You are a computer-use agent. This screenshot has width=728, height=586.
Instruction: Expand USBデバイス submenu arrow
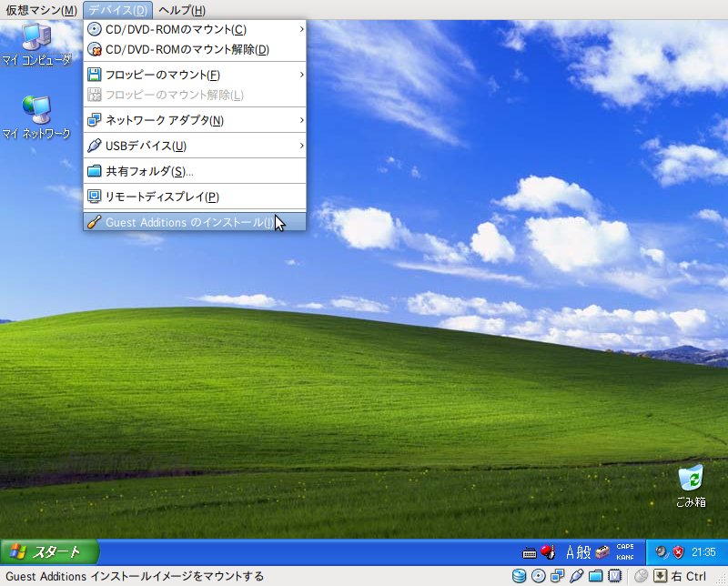tap(301, 146)
